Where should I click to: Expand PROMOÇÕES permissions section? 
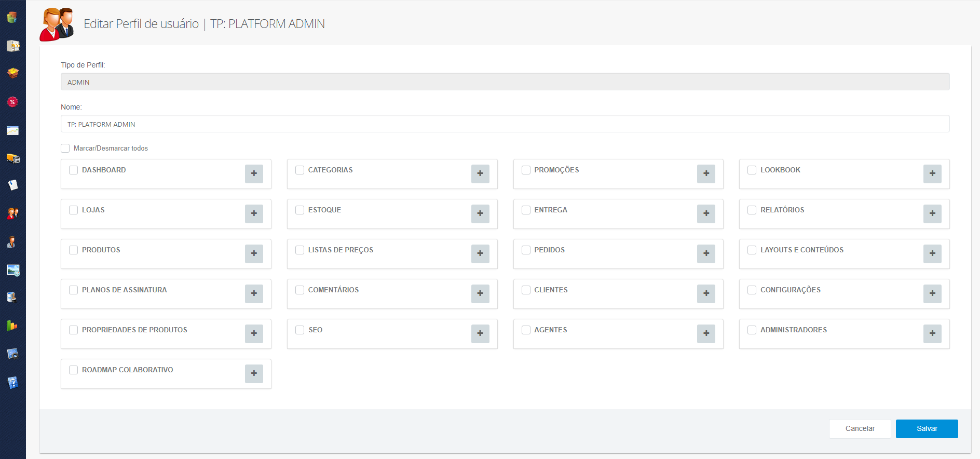pyautogui.click(x=706, y=174)
